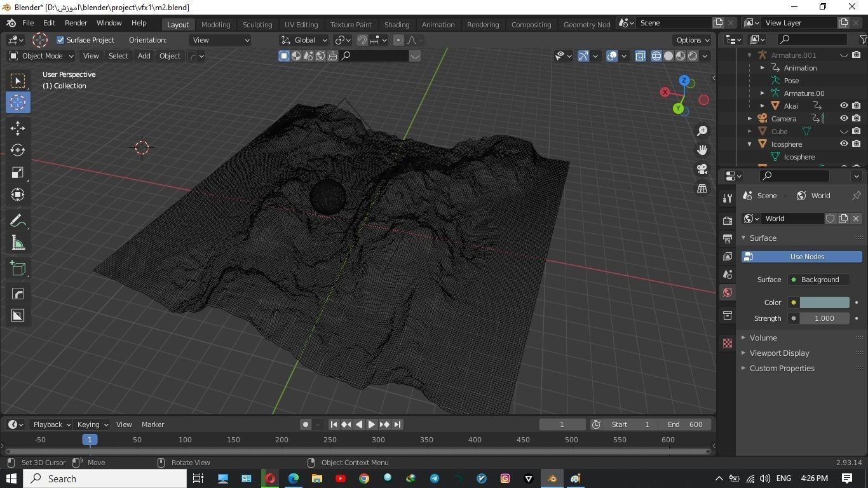Hide Akai in viewport via eye

pos(844,105)
